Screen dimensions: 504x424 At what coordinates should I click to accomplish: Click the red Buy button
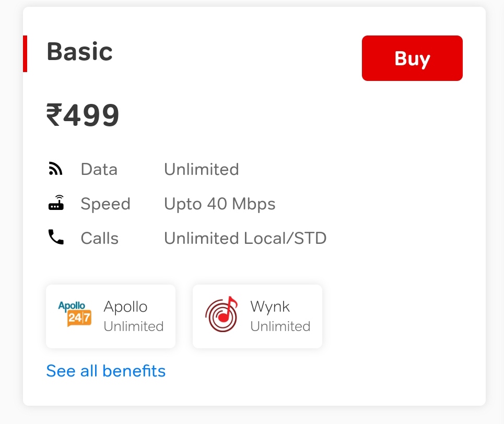tap(412, 58)
